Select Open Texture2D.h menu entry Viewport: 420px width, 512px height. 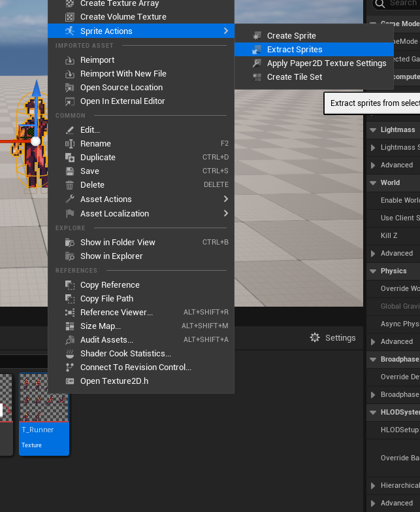pyautogui.click(x=141, y=381)
